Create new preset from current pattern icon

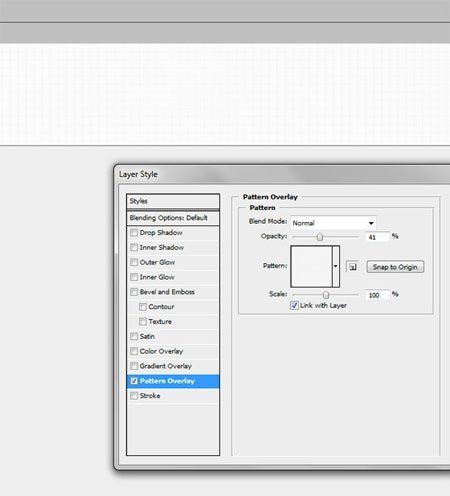(x=353, y=267)
